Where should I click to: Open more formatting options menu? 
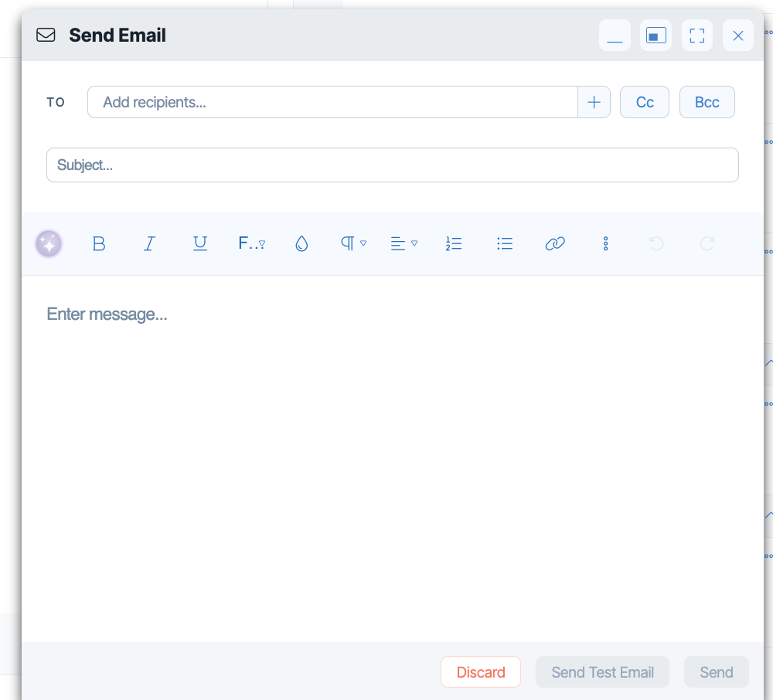606,243
